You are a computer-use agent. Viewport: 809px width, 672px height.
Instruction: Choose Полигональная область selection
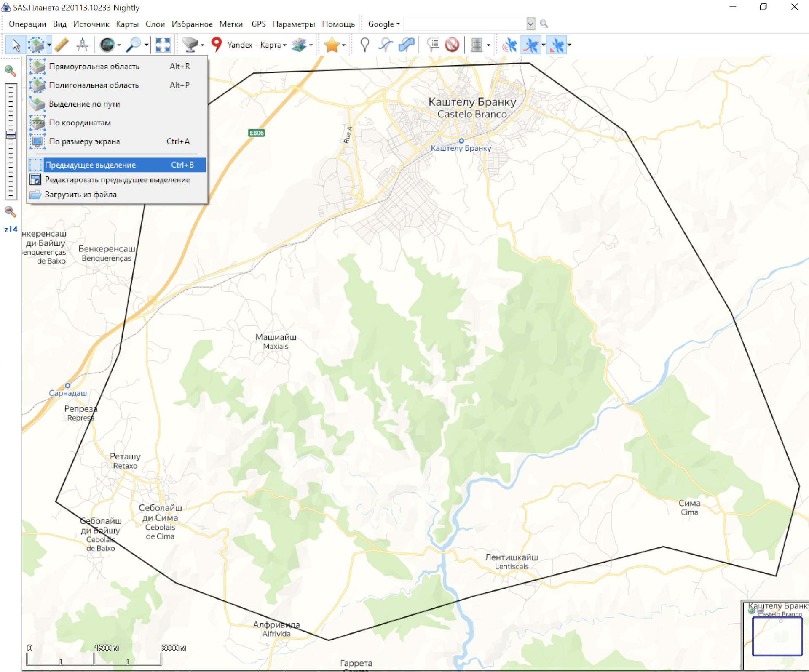pos(117,85)
